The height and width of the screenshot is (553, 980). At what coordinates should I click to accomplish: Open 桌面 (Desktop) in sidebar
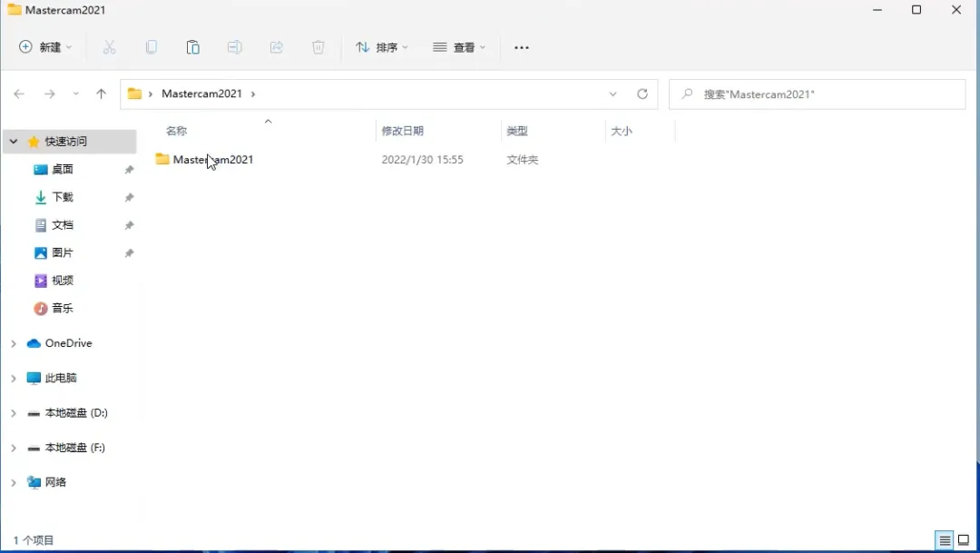click(x=63, y=170)
